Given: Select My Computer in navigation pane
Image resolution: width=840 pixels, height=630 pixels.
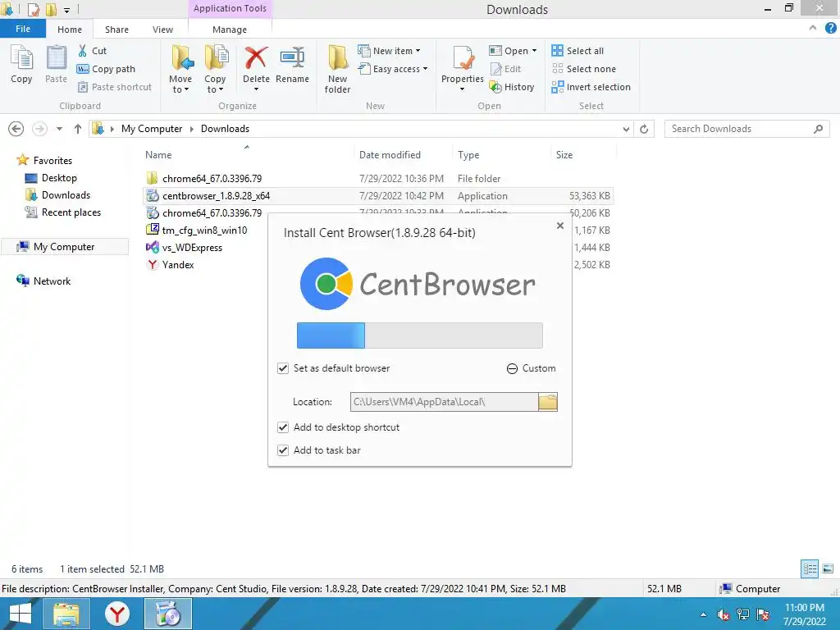Looking at the screenshot, I should [64, 247].
